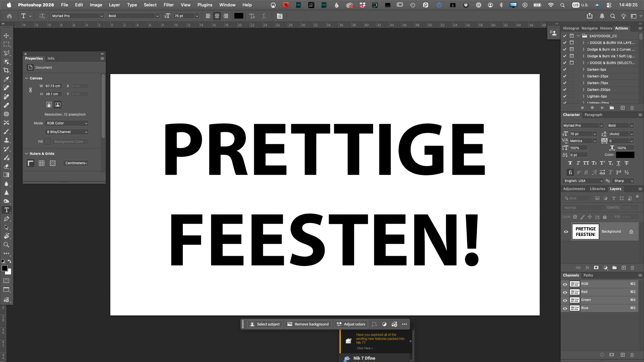Toggle visibility of the Red channel
Viewport: 644px width, 362px height.
(x=565, y=292)
